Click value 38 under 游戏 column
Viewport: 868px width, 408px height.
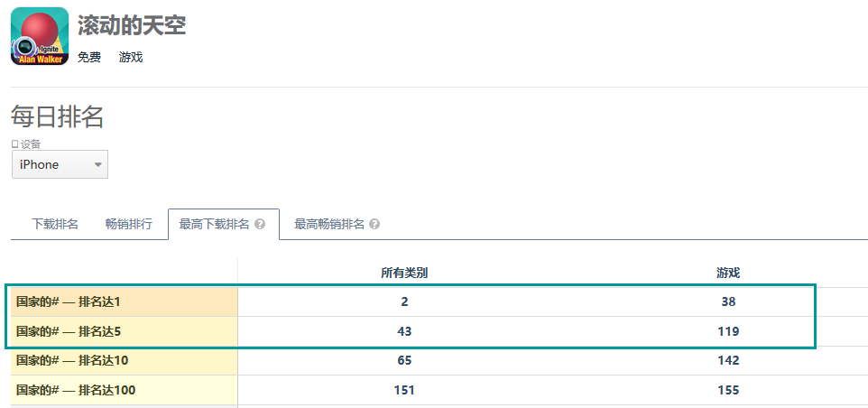click(728, 301)
